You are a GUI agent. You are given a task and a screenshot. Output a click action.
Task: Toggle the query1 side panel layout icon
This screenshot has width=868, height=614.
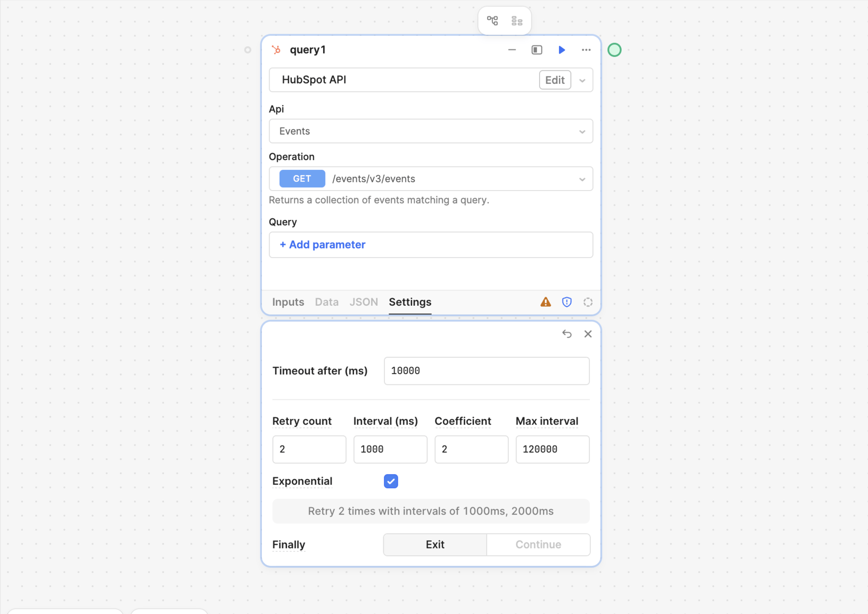537,50
